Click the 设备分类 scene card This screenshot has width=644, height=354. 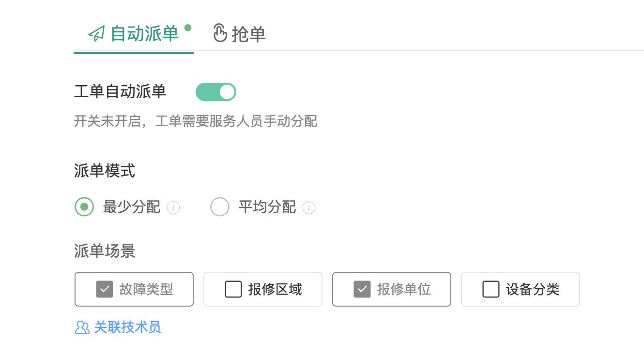(521, 289)
